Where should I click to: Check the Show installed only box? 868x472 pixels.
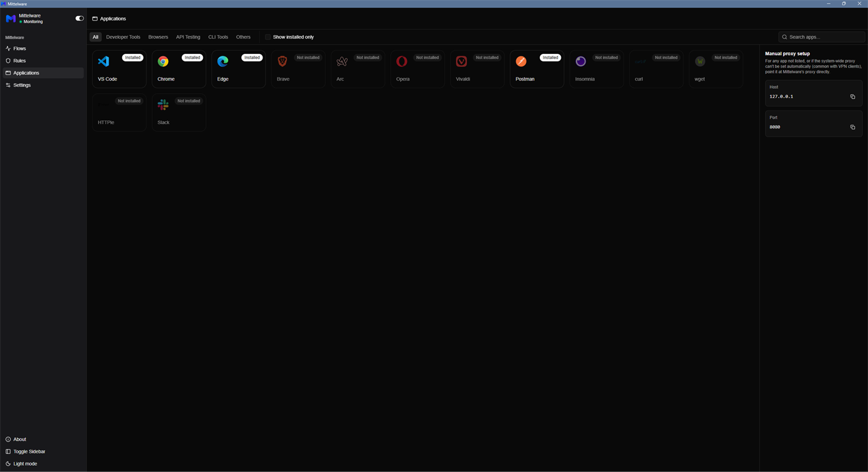268,37
